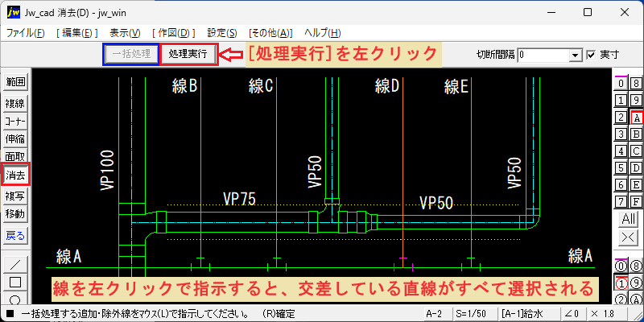Click the 処理実行 button

pyautogui.click(x=188, y=54)
